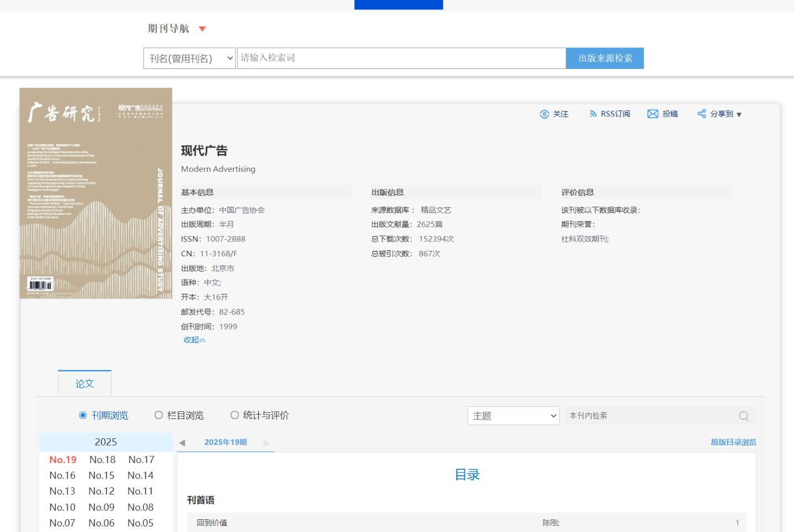This screenshot has width=794, height=532.
Task: Click the 请输入检索词 search input field
Action: click(x=401, y=58)
